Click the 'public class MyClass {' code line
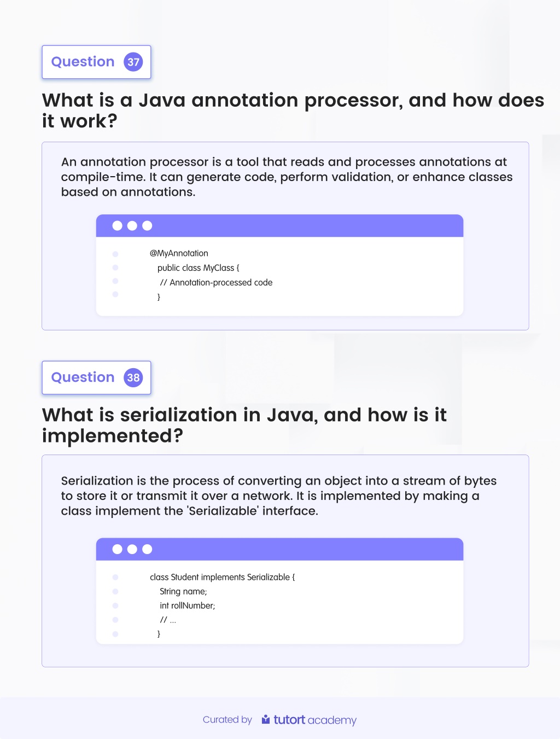The width and height of the screenshot is (560, 739). coord(199,268)
